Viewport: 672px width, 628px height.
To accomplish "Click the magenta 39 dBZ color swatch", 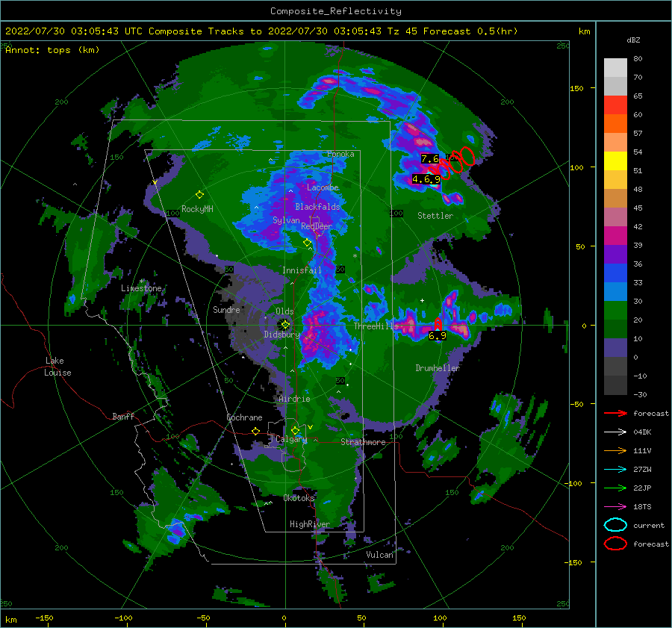I will click(x=615, y=236).
